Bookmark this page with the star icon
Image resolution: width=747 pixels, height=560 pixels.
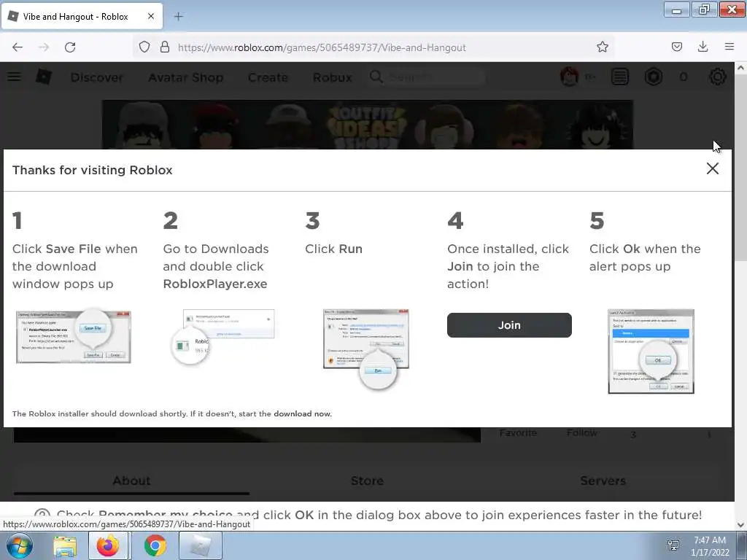coord(602,47)
